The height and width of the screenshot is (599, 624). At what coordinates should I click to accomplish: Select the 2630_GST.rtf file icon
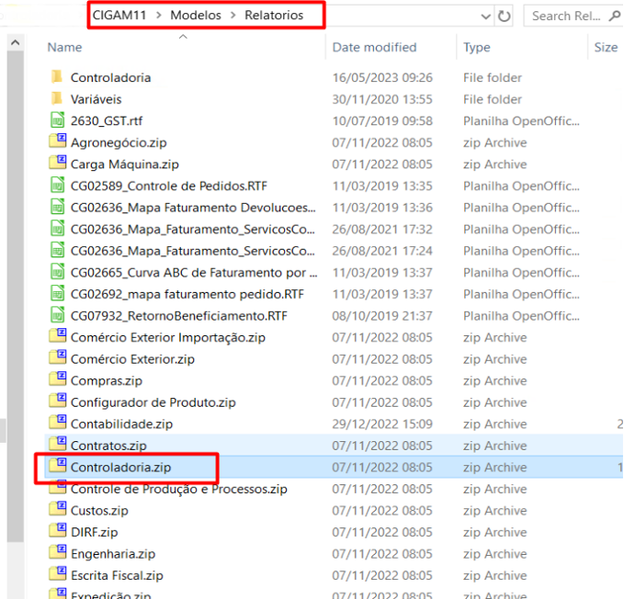57,120
